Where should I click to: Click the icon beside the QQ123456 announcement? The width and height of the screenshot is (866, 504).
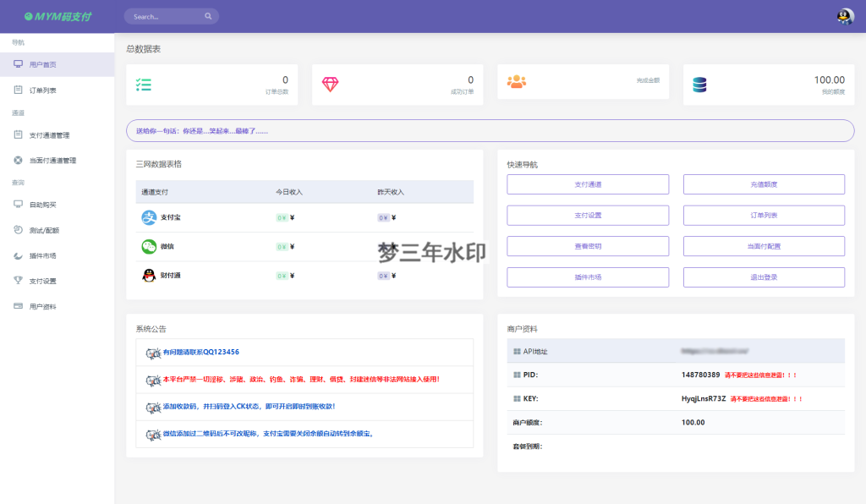(x=153, y=353)
